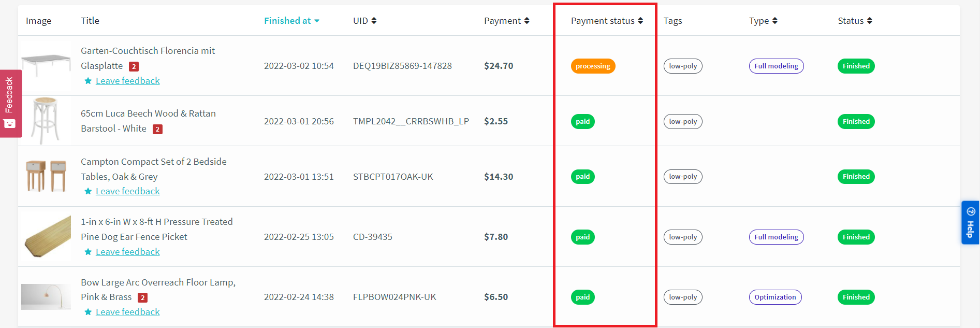The image size is (980, 328).
Task: Toggle the low-poly tag on the Fence Picket row
Action: click(x=682, y=237)
